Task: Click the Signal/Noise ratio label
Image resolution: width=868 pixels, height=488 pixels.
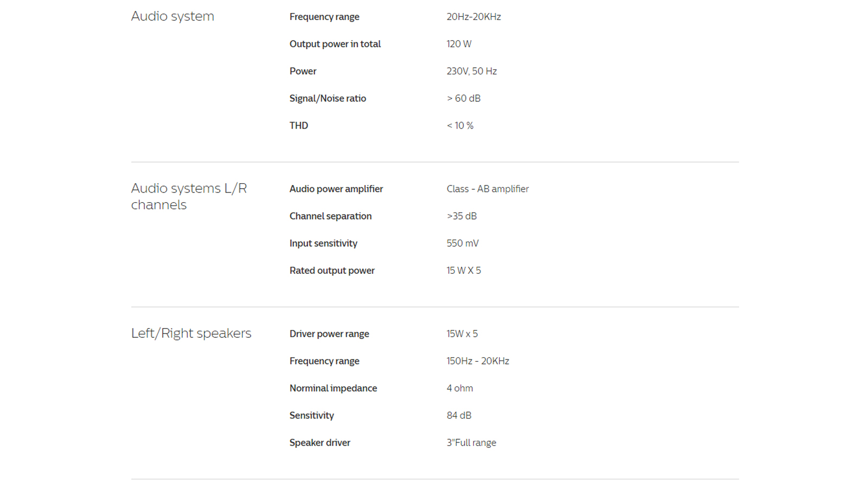Action: click(x=328, y=98)
